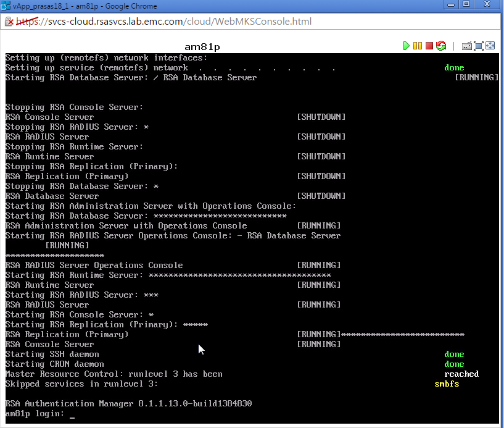
Task: Reset the VM using red-green arrows icon
Action: click(x=440, y=46)
